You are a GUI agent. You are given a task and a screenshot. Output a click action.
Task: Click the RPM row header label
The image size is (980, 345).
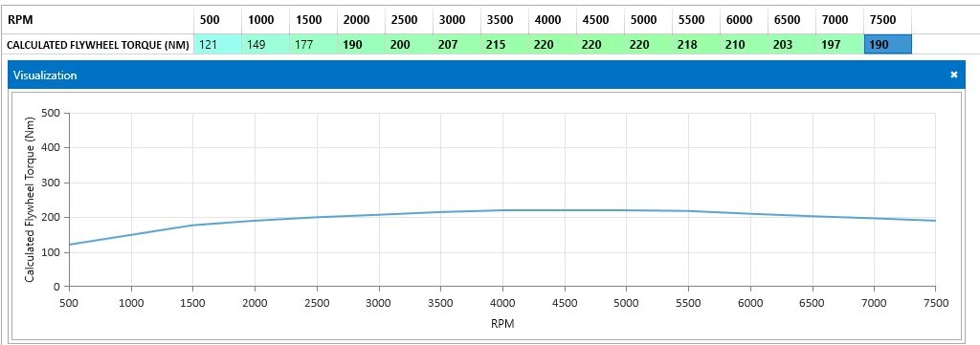[19, 20]
